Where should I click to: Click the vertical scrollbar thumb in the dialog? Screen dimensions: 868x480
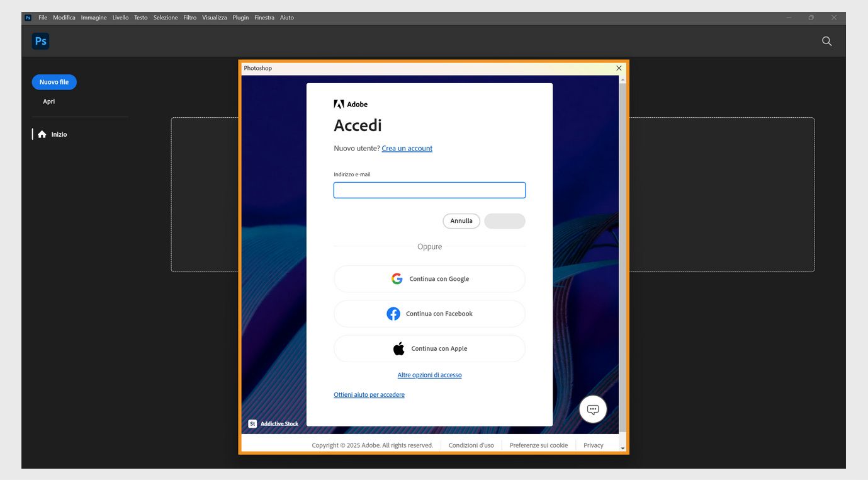pos(623,258)
